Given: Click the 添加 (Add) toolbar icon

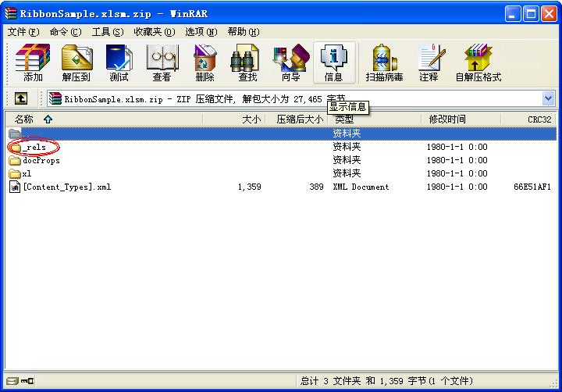Looking at the screenshot, I should pos(33,62).
